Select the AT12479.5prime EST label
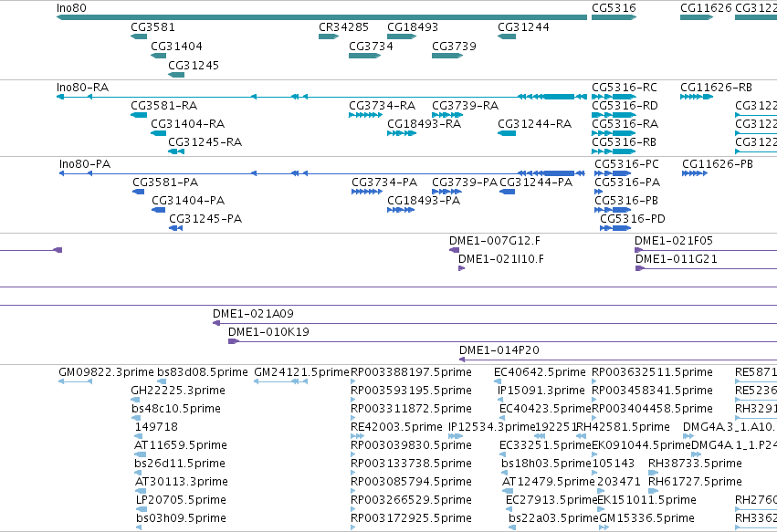The width and height of the screenshot is (777, 532). point(548,482)
